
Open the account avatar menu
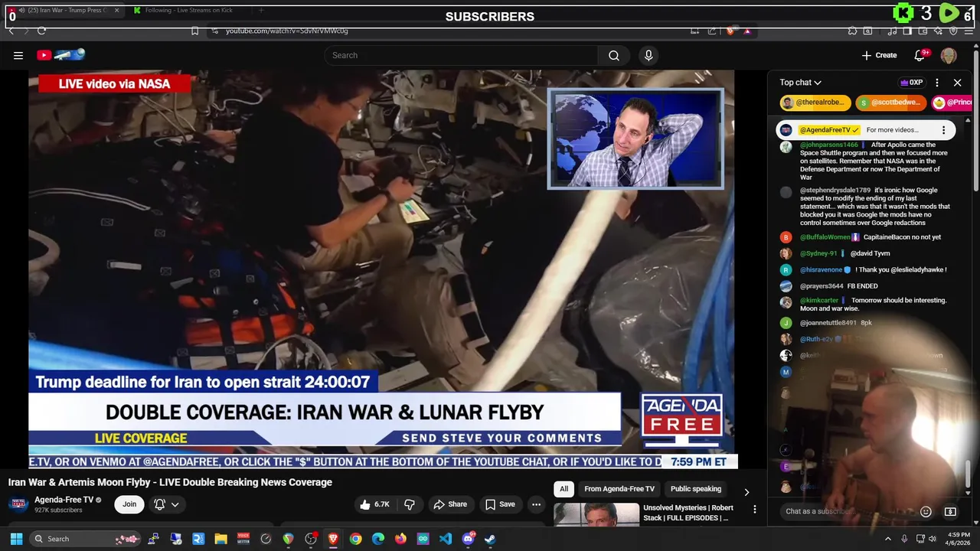pos(949,55)
